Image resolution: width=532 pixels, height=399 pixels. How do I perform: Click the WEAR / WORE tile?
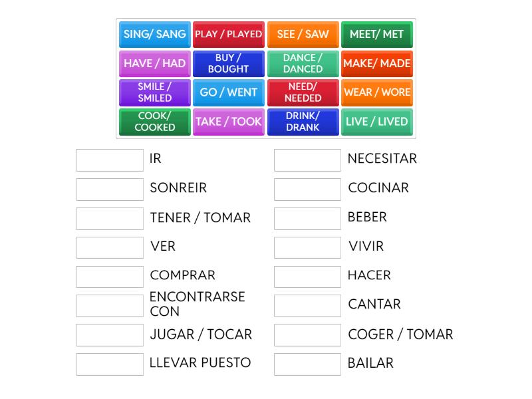point(377,92)
